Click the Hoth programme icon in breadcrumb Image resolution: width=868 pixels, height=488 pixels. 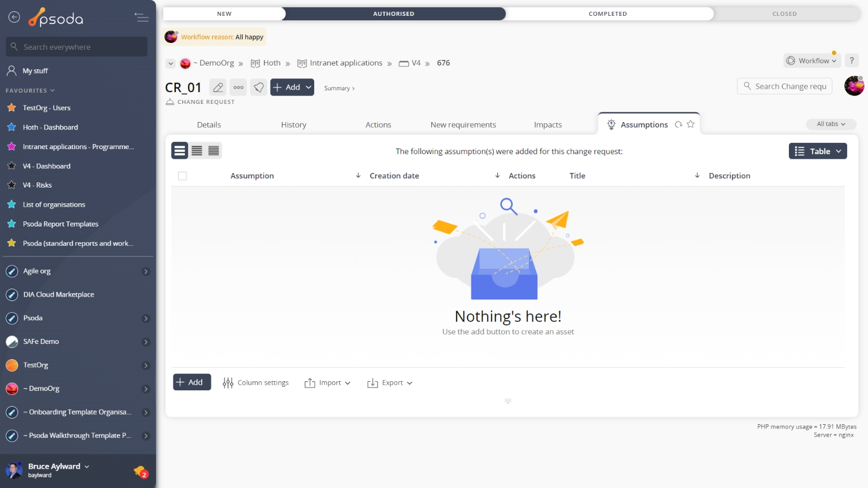tap(255, 63)
